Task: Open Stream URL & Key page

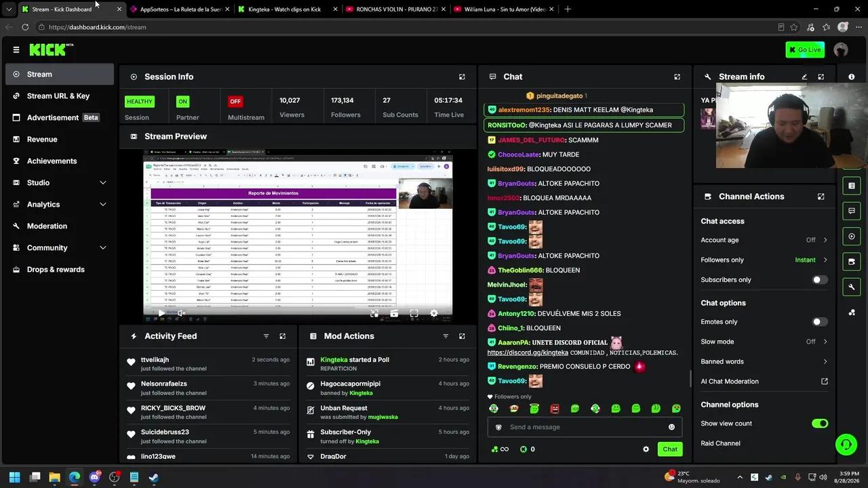Action: [x=60, y=96]
